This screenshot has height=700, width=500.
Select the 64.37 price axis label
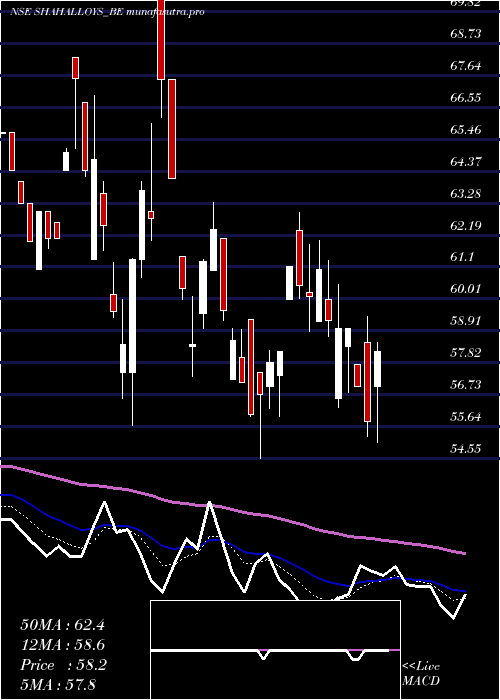click(466, 162)
